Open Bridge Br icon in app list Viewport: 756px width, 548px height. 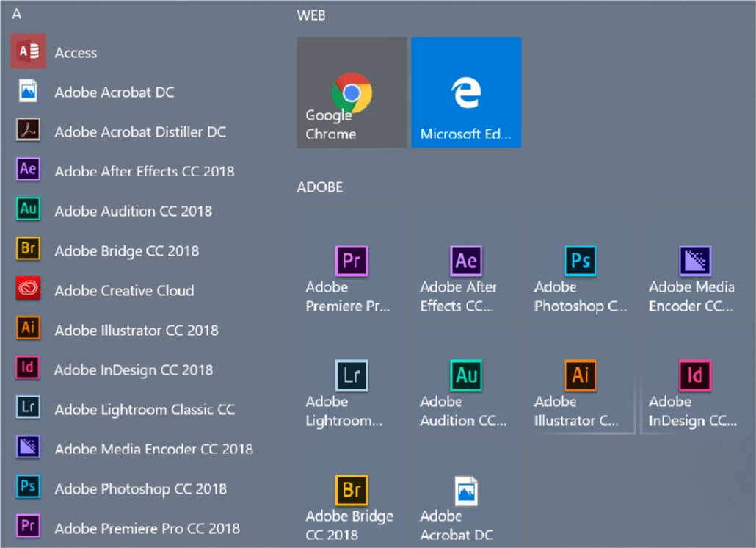[x=28, y=248]
